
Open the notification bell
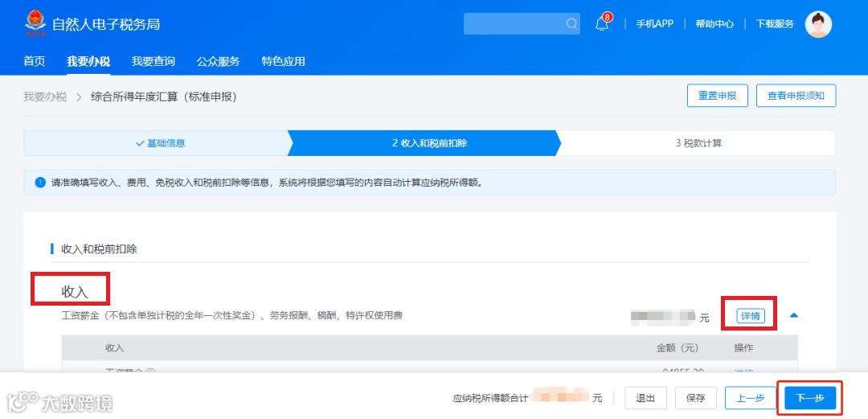pos(602,24)
